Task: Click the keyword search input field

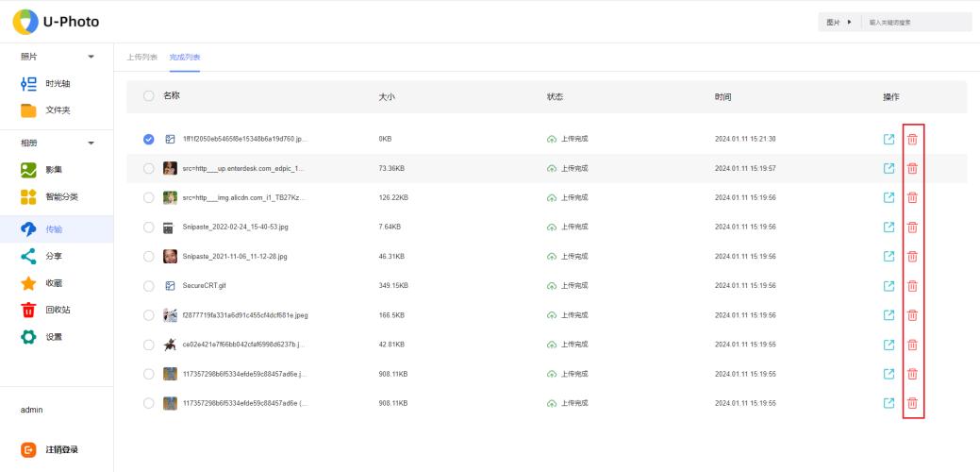Action: (x=915, y=22)
